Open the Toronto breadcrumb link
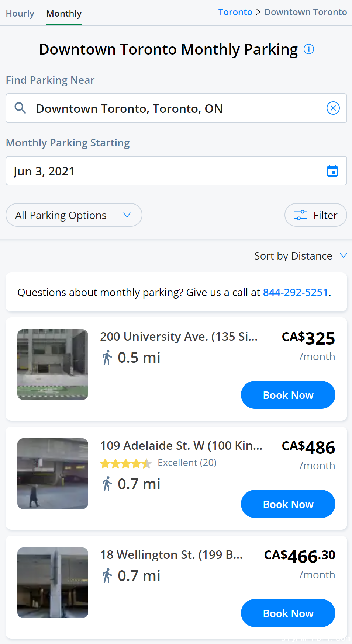Viewport: 352px width, 644px height. (x=235, y=12)
